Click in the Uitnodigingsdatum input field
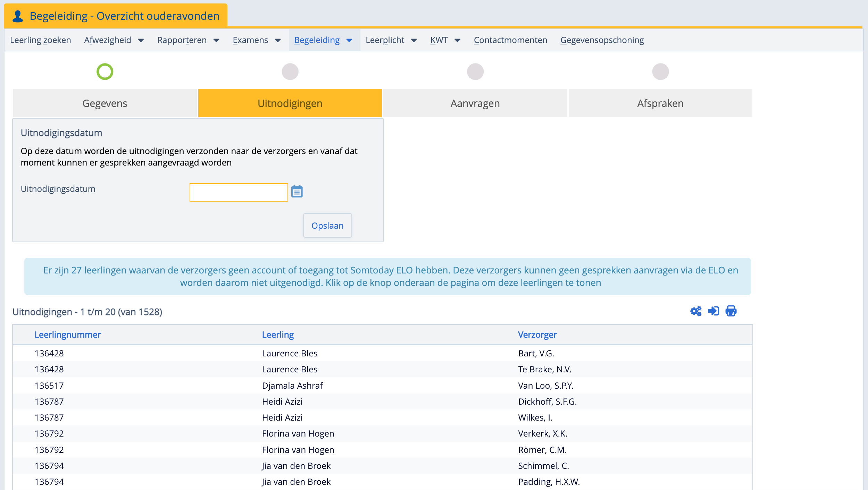The width and height of the screenshot is (868, 490). pos(239,192)
